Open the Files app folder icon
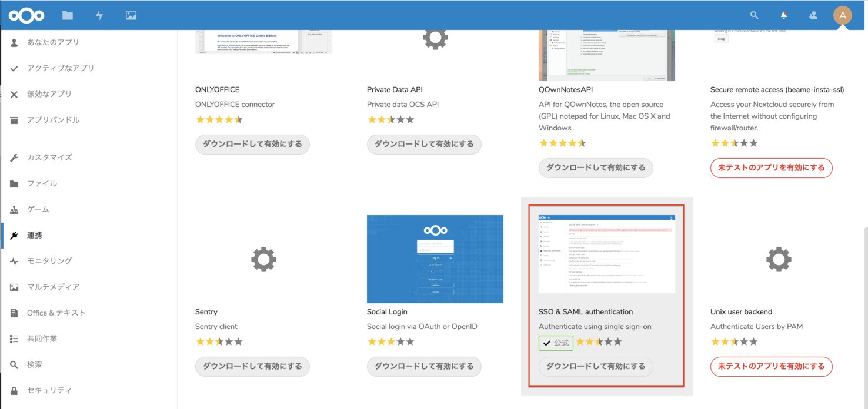The image size is (868, 409). (68, 15)
